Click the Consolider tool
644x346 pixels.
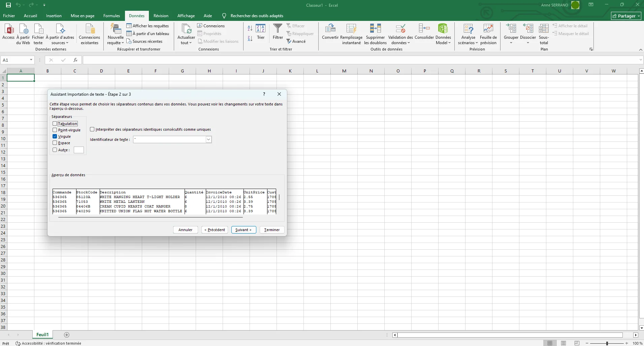pos(424,32)
